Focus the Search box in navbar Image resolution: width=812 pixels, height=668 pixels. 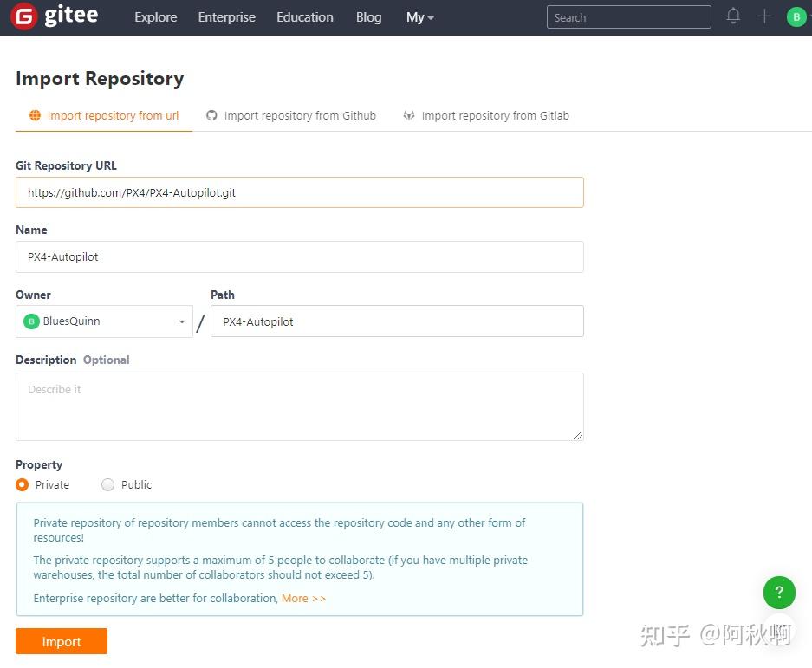(x=628, y=17)
